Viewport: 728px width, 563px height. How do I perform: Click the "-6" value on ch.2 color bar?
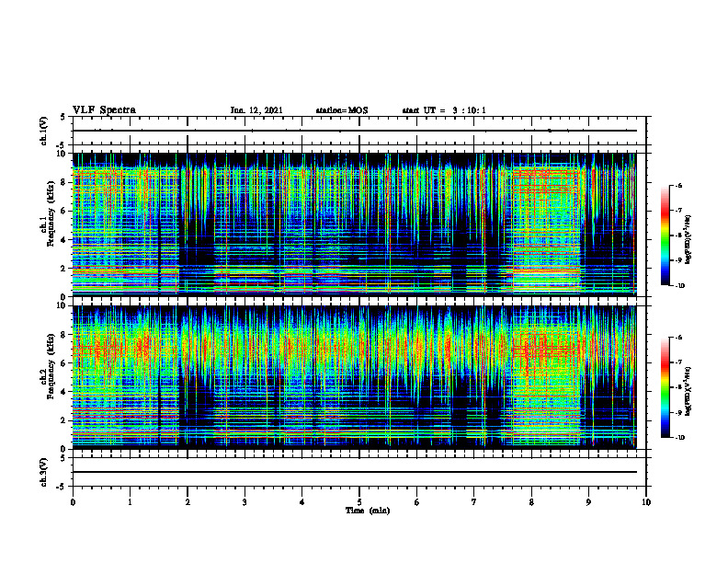678,338
